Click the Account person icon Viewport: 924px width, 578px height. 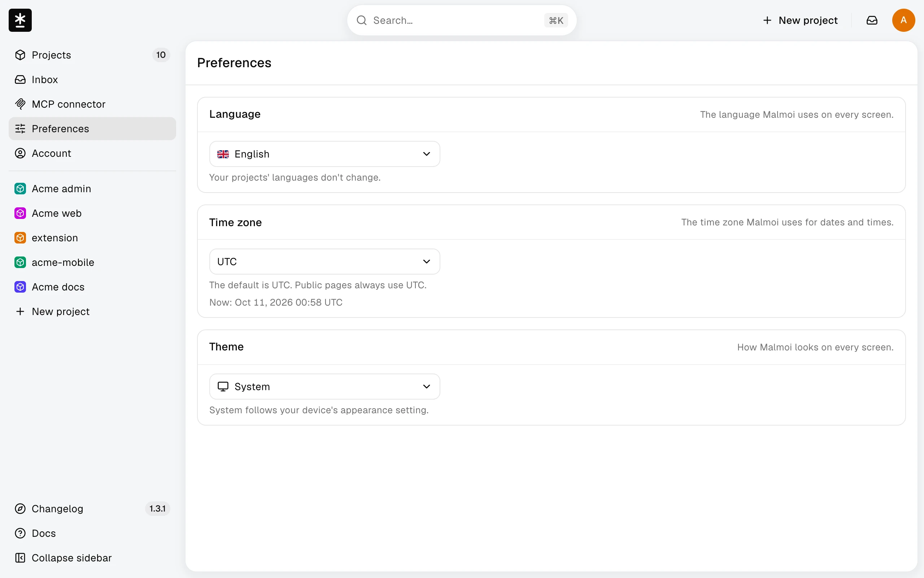pos(20,153)
